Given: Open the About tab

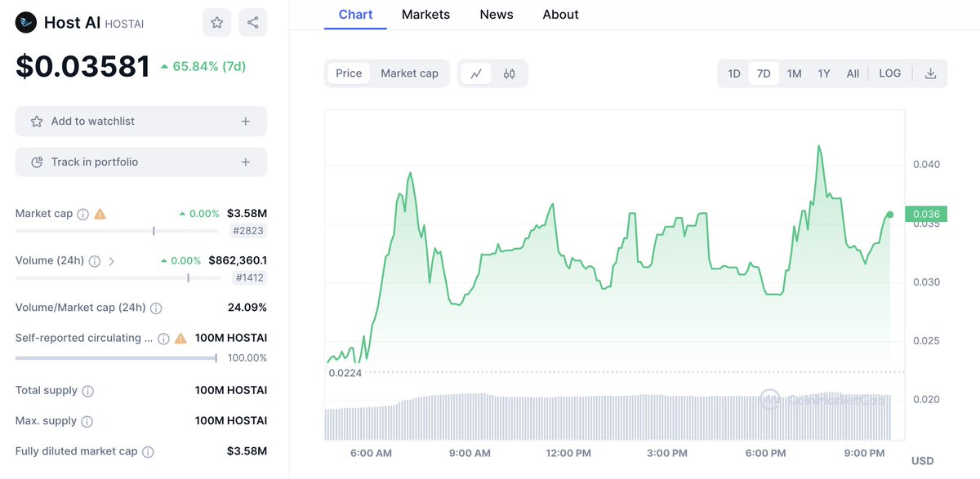Looking at the screenshot, I should 560,15.
